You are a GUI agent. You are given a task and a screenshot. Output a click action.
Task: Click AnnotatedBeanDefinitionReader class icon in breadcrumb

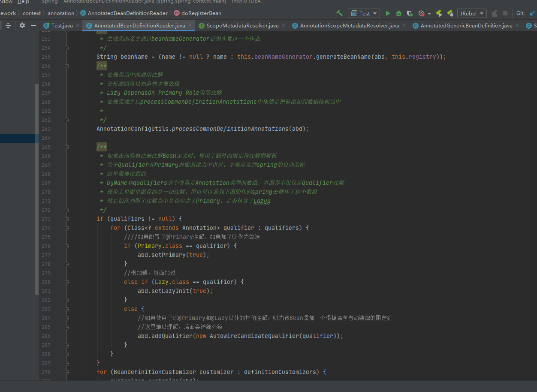pos(83,13)
